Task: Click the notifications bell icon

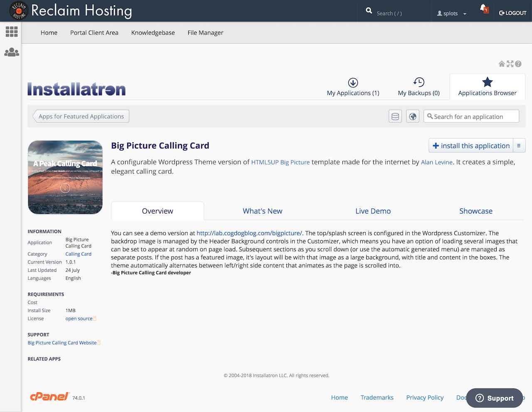Action: [483, 9]
